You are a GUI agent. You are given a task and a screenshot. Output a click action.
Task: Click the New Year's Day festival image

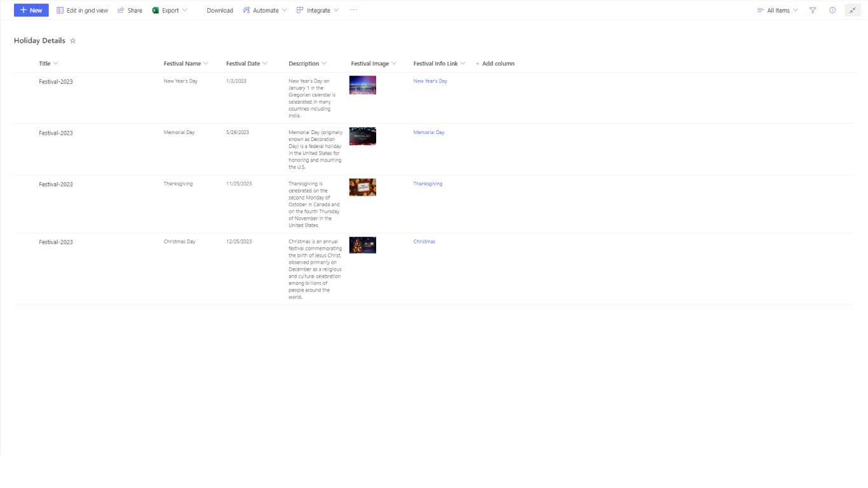pos(363,85)
